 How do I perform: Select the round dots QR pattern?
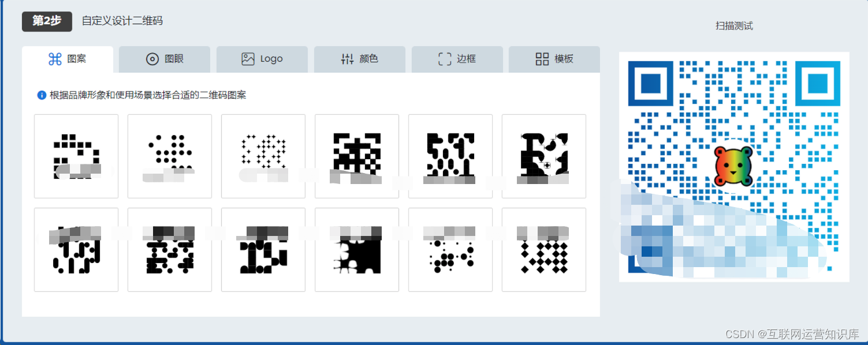click(x=170, y=156)
